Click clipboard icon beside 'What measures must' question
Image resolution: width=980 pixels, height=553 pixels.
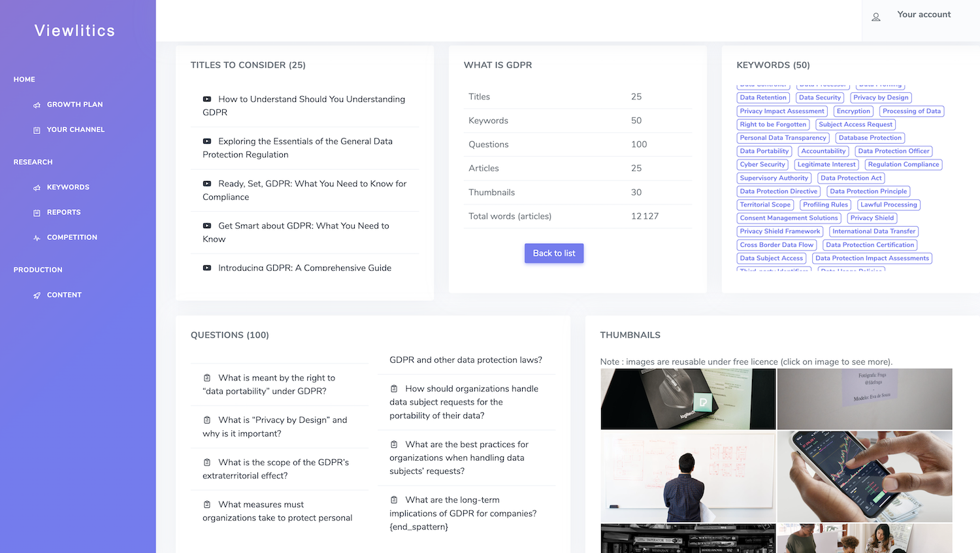pyautogui.click(x=207, y=505)
